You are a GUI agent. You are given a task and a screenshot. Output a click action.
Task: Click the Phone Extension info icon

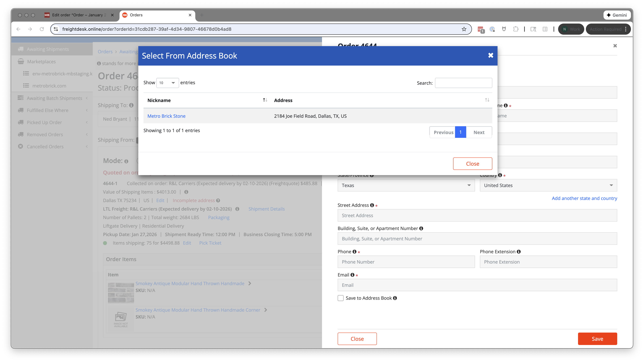pyautogui.click(x=519, y=252)
